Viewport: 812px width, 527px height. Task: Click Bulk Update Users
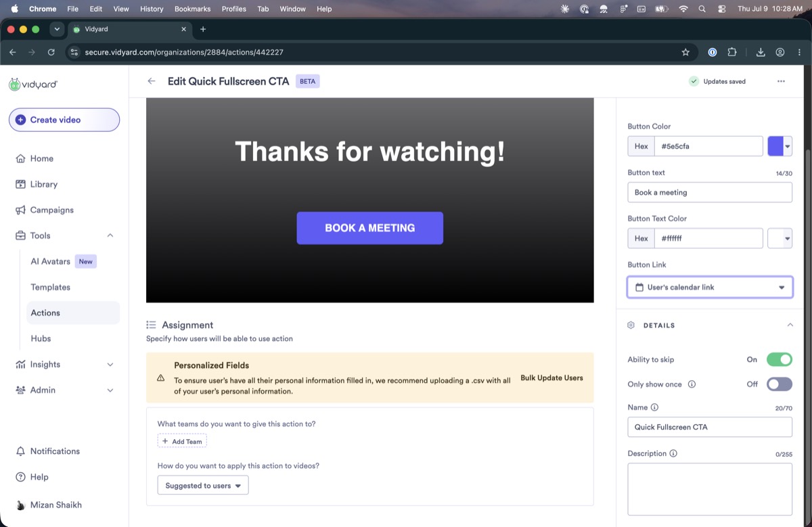coord(551,378)
